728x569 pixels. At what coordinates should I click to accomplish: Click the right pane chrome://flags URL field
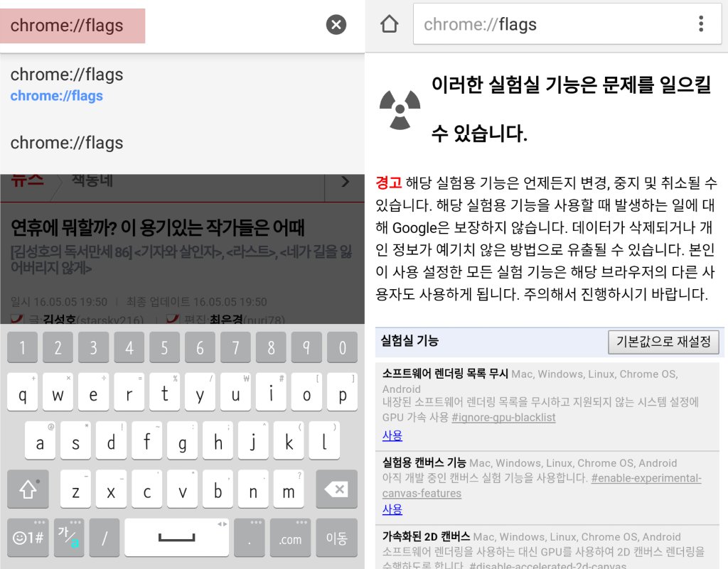pyautogui.click(x=552, y=24)
